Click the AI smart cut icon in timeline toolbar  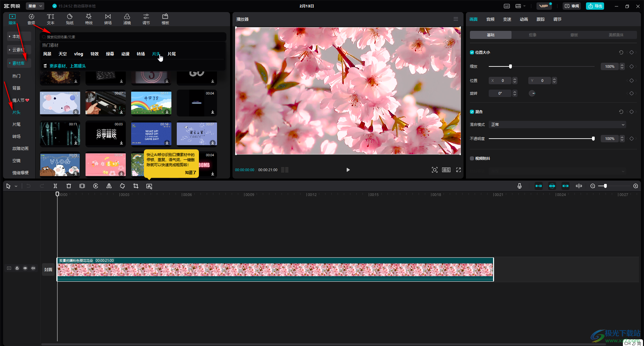point(149,186)
